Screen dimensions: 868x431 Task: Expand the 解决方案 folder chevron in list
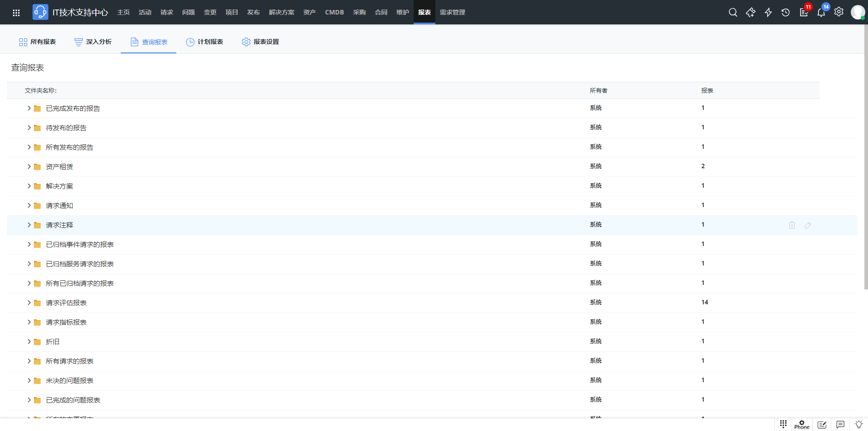point(29,186)
